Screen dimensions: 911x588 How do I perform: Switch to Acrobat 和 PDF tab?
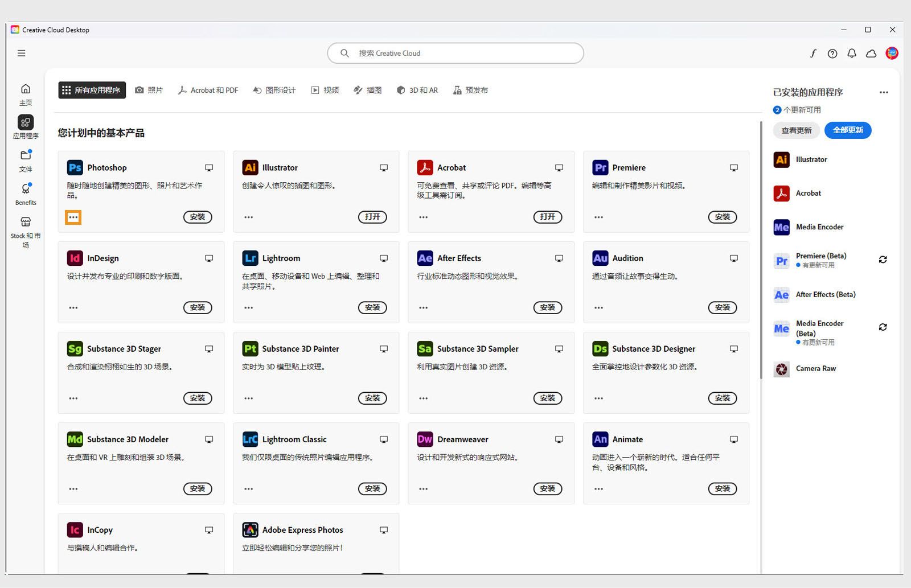tap(208, 90)
